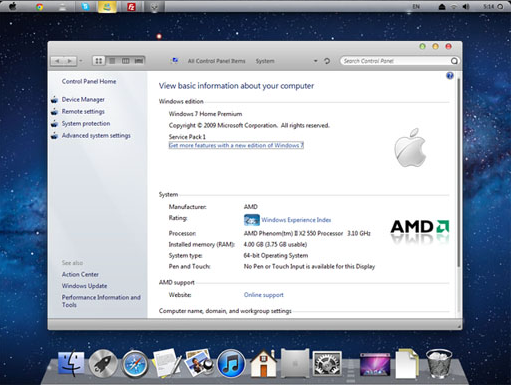This screenshot has width=511, height=385.
Task: Select the highlighted Control Panel taskbar icon
Action: click(x=107, y=7)
